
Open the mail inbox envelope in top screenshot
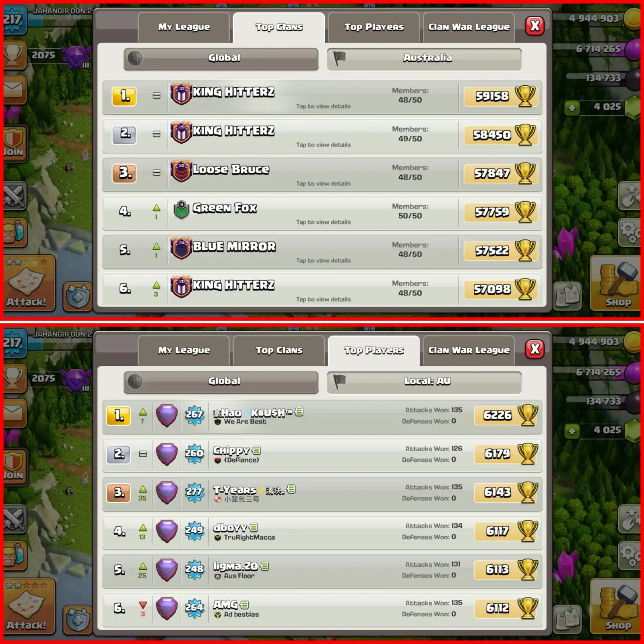point(14,89)
